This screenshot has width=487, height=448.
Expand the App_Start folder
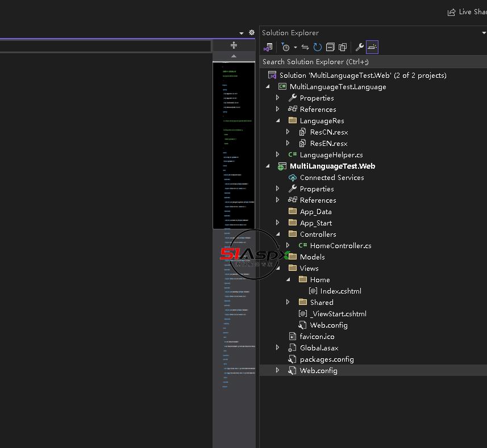coord(278,223)
